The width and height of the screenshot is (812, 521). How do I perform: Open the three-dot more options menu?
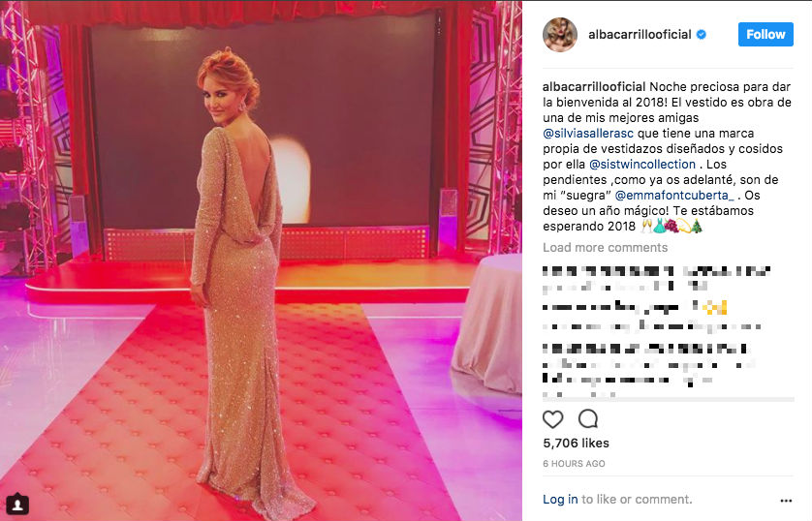786,501
